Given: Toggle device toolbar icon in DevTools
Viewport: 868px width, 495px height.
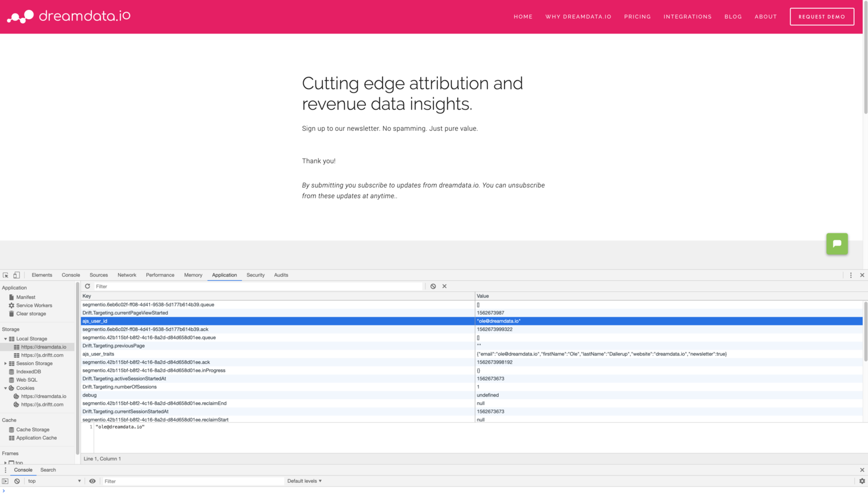Looking at the screenshot, I should click(17, 275).
